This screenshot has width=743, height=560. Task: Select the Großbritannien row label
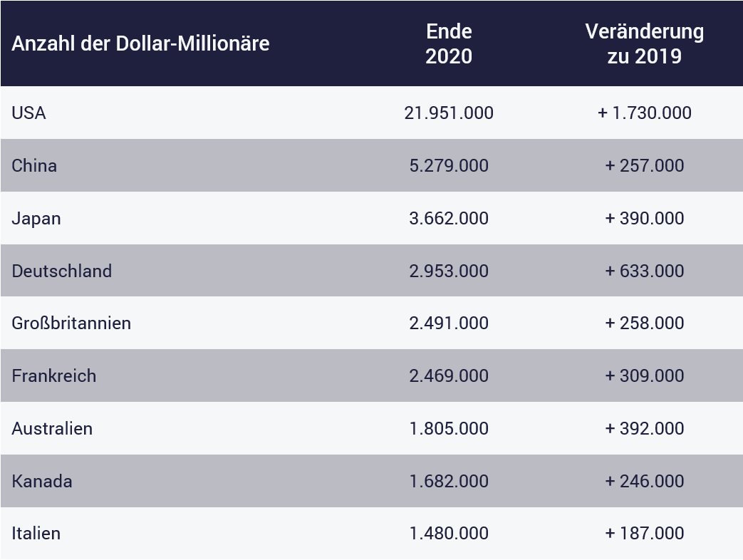point(71,323)
